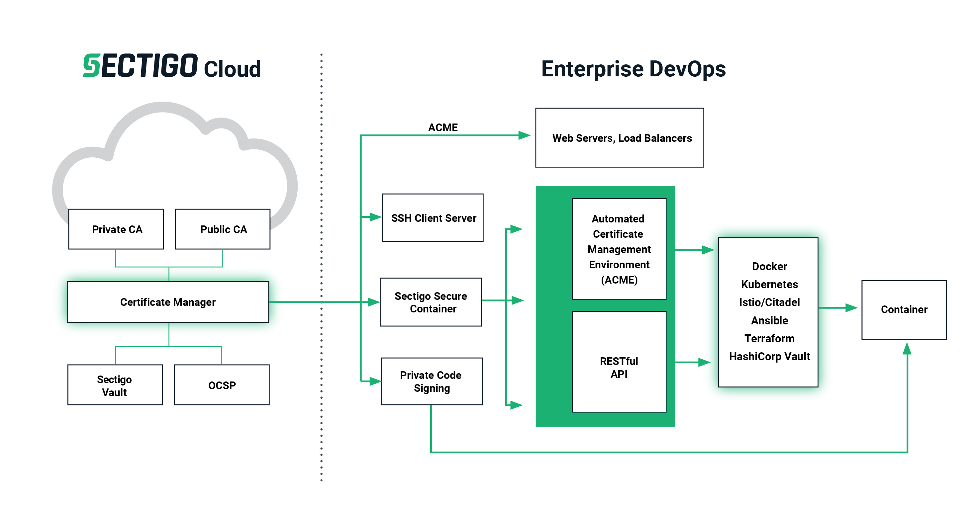Select the Sectigo Secure Container box
Image resolution: width=980 pixels, height=507 pixels.
pos(431,302)
